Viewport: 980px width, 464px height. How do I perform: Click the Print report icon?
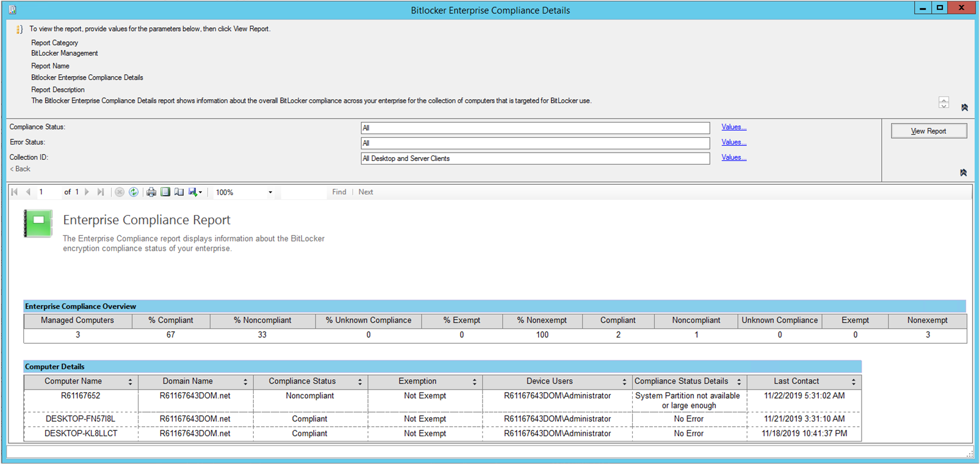click(x=151, y=192)
